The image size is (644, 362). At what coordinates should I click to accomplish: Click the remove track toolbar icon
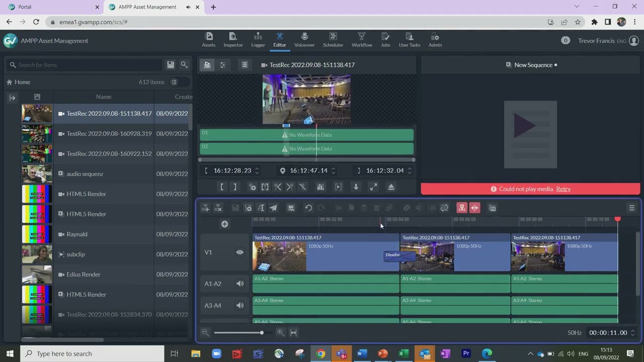tap(218, 208)
